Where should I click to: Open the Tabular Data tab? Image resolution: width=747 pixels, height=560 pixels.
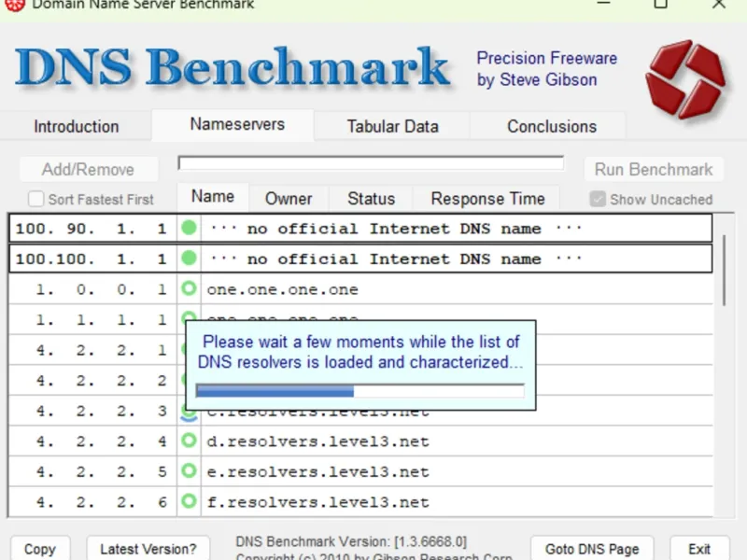pyautogui.click(x=392, y=127)
